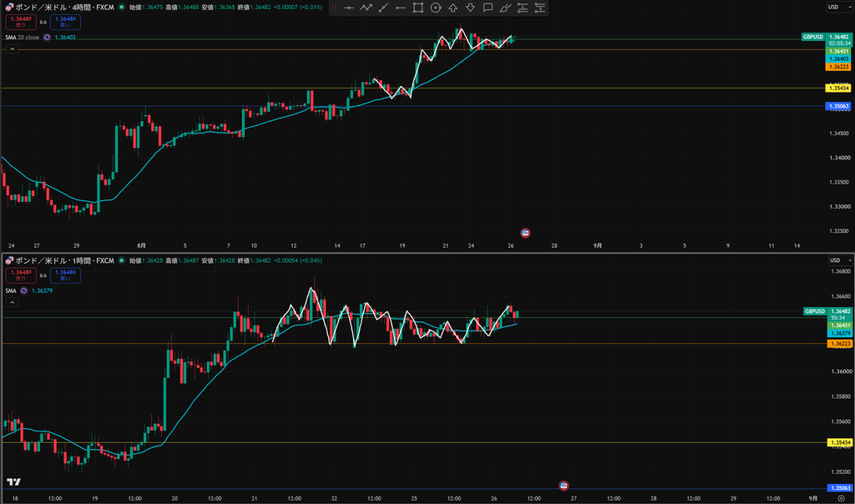
Task: Select the SMA 20 close indicator label
Action: pos(23,38)
